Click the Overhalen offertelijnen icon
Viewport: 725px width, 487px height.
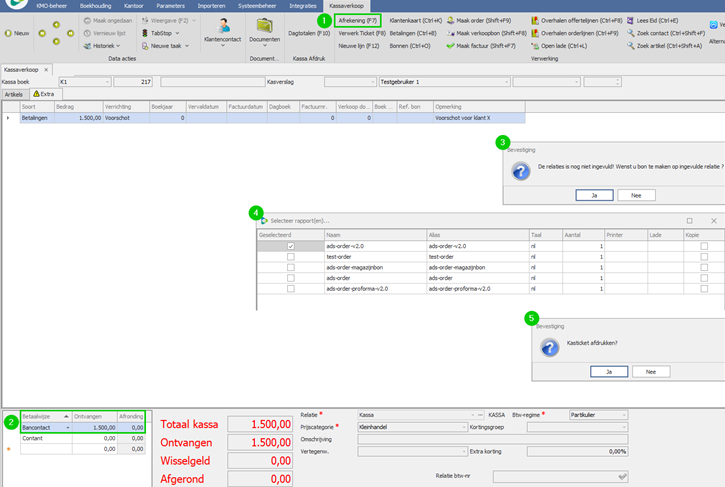coord(535,21)
